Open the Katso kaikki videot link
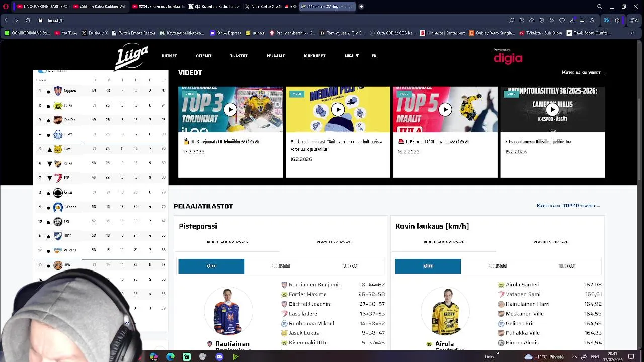644x362 pixels. coord(583,72)
